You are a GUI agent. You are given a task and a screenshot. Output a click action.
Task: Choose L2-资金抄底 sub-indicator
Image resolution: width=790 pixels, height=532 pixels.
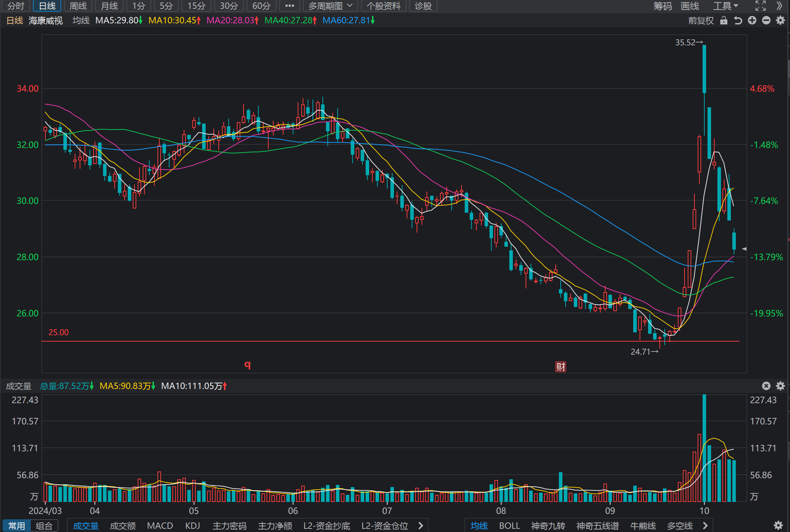[x=327, y=526]
